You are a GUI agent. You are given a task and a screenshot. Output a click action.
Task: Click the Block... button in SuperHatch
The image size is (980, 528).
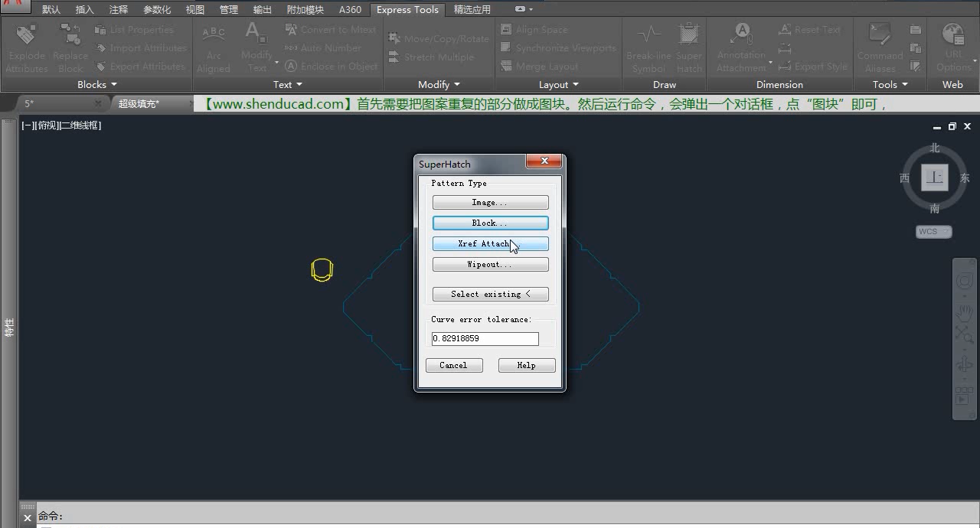(491, 223)
